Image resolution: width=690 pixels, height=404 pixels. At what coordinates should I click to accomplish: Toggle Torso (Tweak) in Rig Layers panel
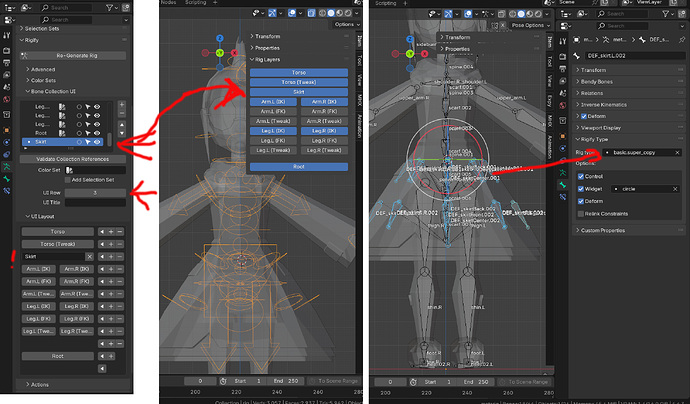(x=299, y=82)
